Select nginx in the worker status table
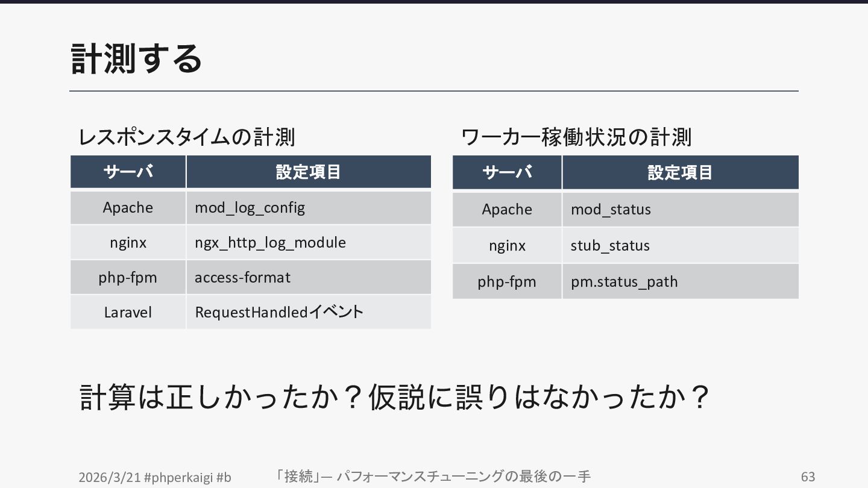This screenshot has width=868, height=488. (x=507, y=246)
